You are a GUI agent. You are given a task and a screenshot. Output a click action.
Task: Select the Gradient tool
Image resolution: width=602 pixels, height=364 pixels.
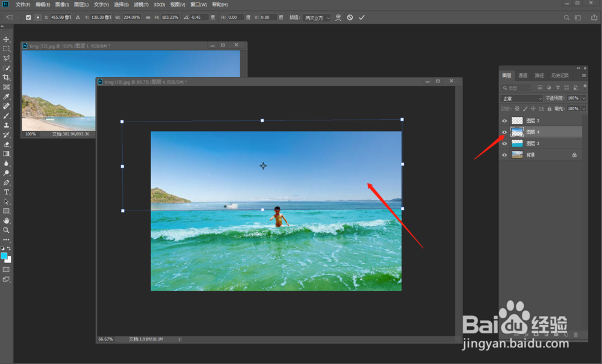6,154
